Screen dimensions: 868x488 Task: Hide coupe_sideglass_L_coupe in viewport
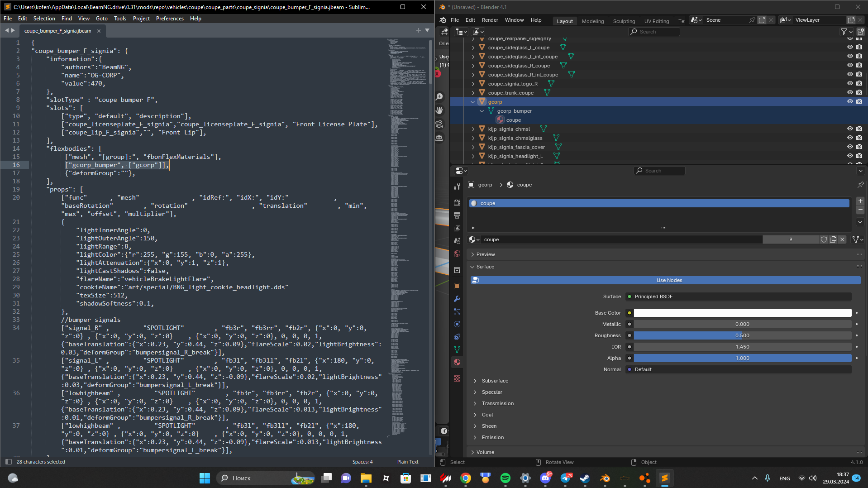pos(850,48)
